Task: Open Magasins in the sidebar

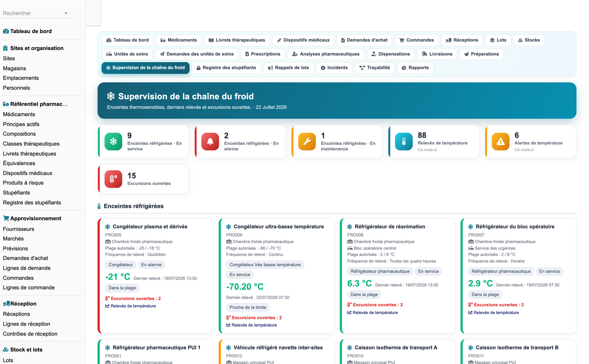Action: (15, 68)
